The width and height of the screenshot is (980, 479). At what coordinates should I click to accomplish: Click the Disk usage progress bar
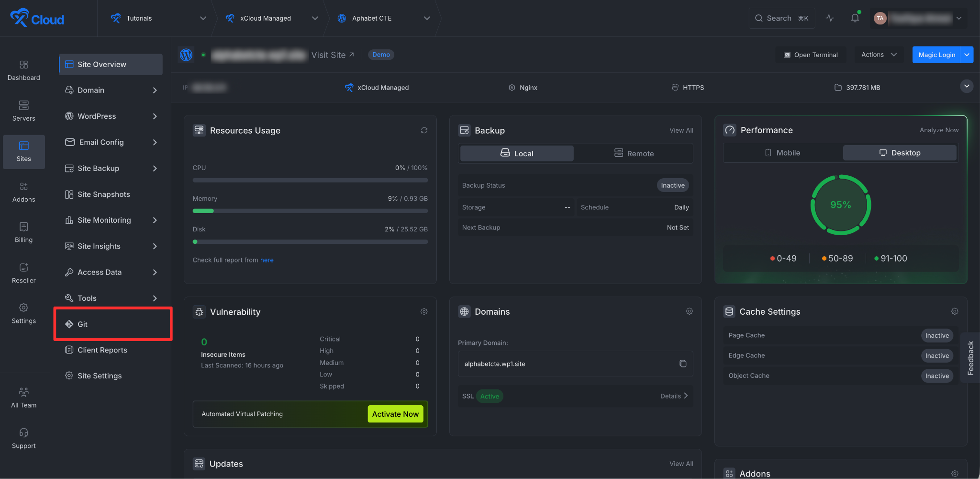[x=310, y=242]
